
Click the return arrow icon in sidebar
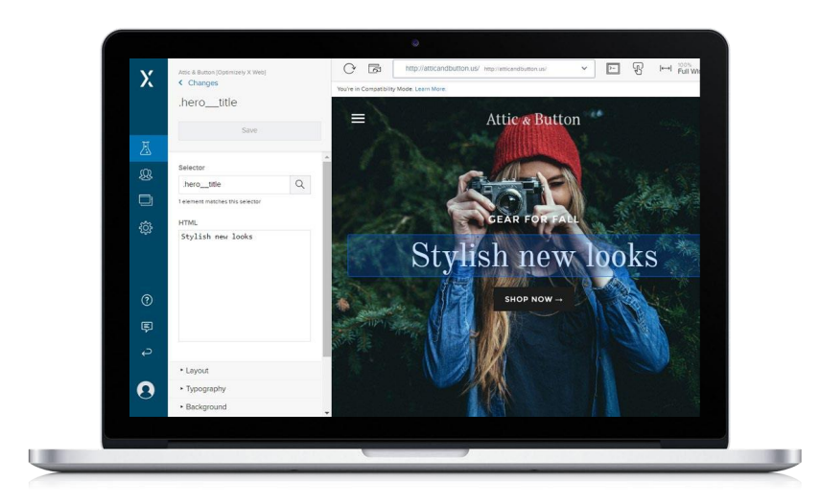(147, 353)
